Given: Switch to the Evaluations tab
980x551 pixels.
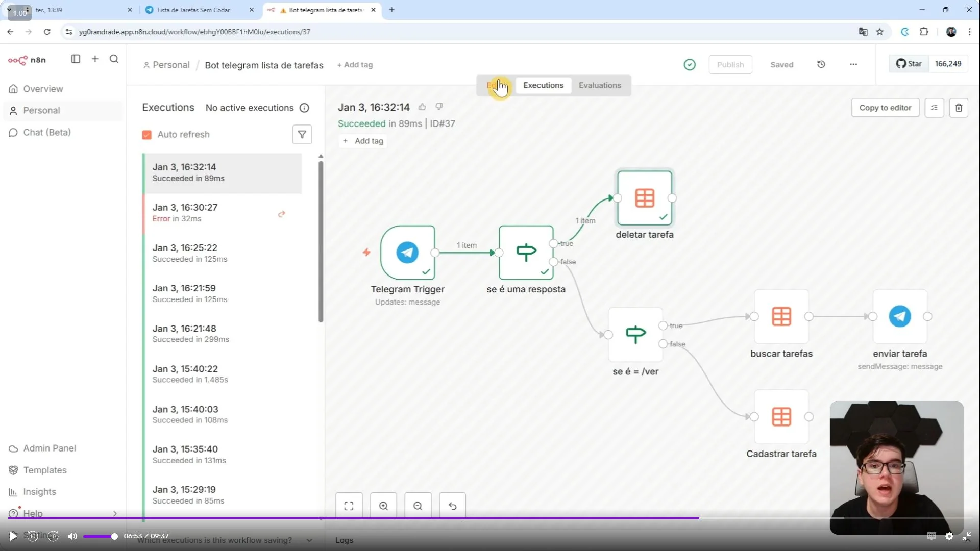Looking at the screenshot, I should (600, 86).
